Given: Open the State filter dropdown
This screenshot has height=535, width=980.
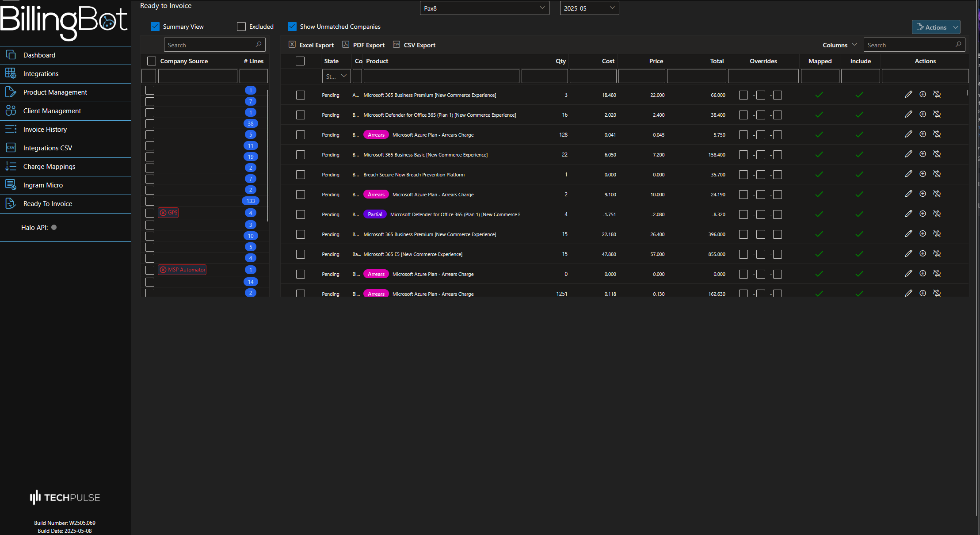Looking at the screenshot, I should [336, 76].
